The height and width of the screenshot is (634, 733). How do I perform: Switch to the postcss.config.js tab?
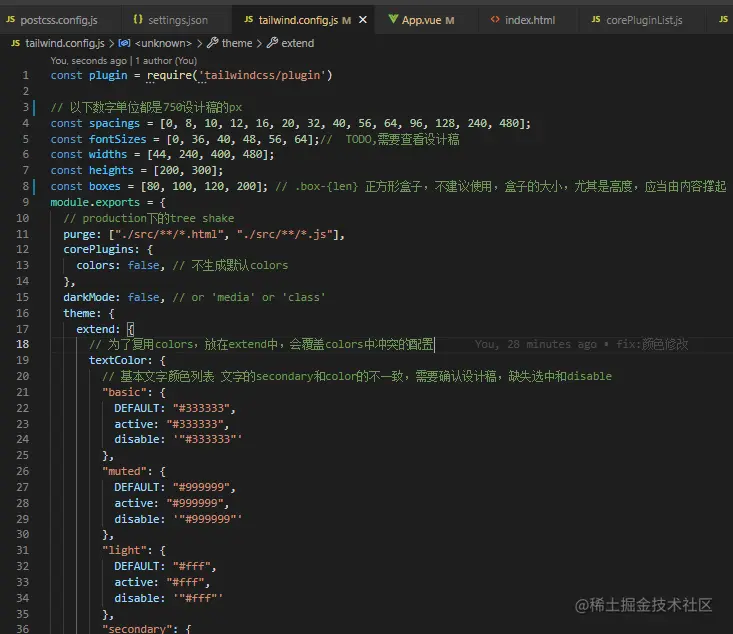click(x=58, y=20)
